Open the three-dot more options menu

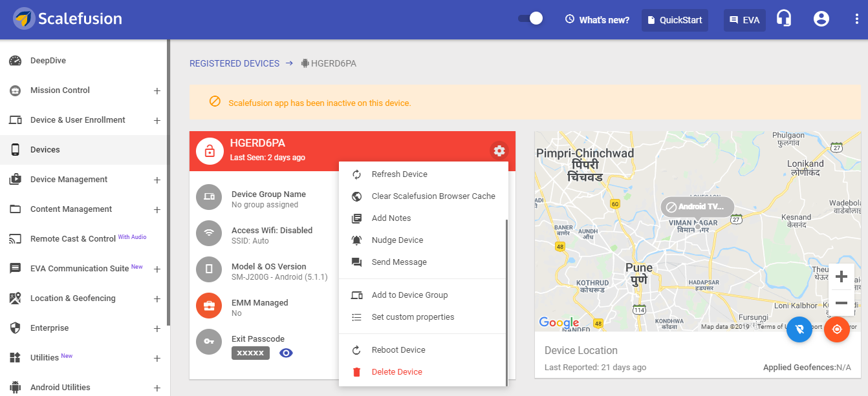pyautogui.click(x=857, y=19)
